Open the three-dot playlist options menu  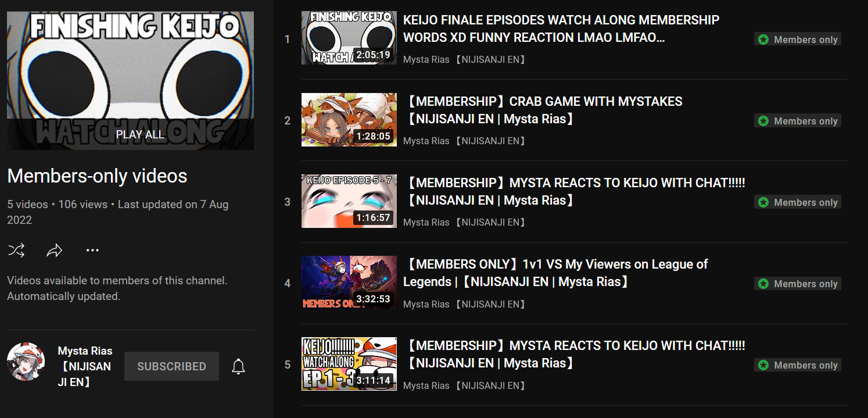(x=92, y=251)
